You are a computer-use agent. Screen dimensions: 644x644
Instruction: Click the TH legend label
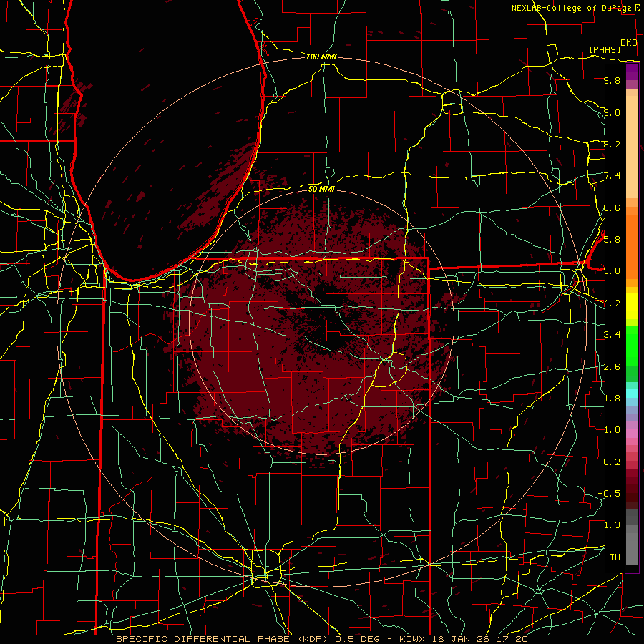(615, 557)
